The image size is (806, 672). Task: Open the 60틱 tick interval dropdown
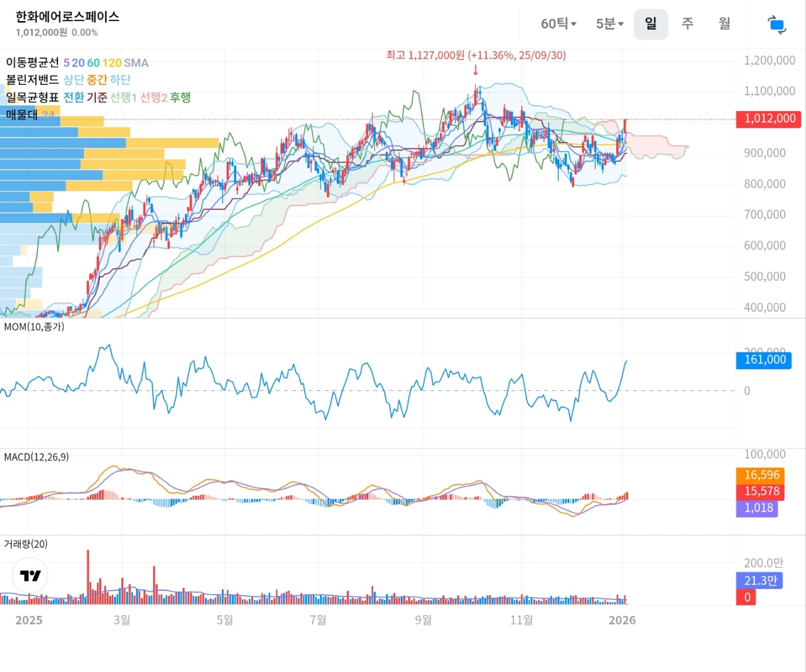click(x=558, y=24)
